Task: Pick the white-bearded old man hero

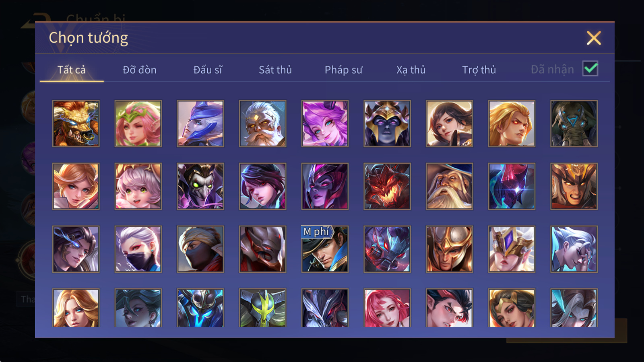Action: 263,123
